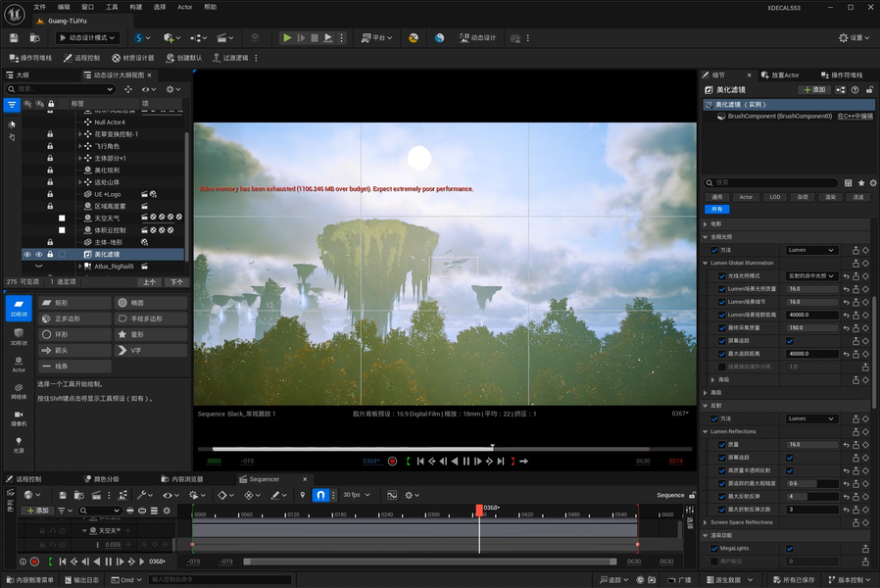Screen dimensions: 880x588
Task: Open the 动态设计模式 mode dropdown
Action: [87, 37]
